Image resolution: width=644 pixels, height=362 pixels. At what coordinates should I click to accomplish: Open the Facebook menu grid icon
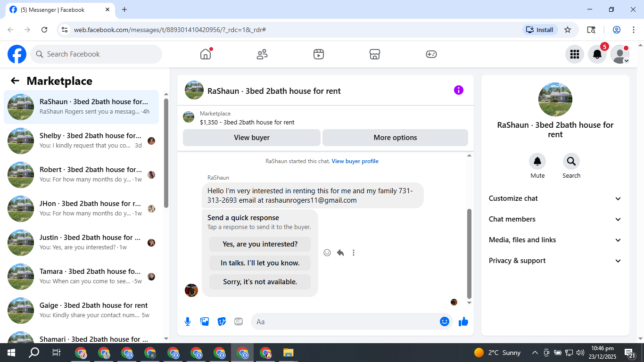575,54
